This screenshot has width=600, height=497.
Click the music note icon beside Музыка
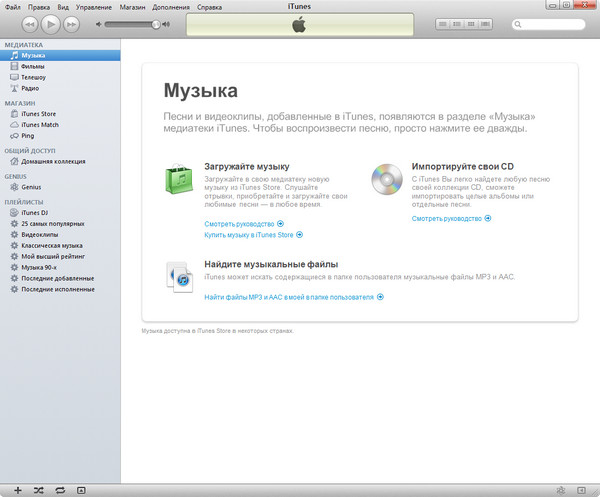click(x=15, y=55)
